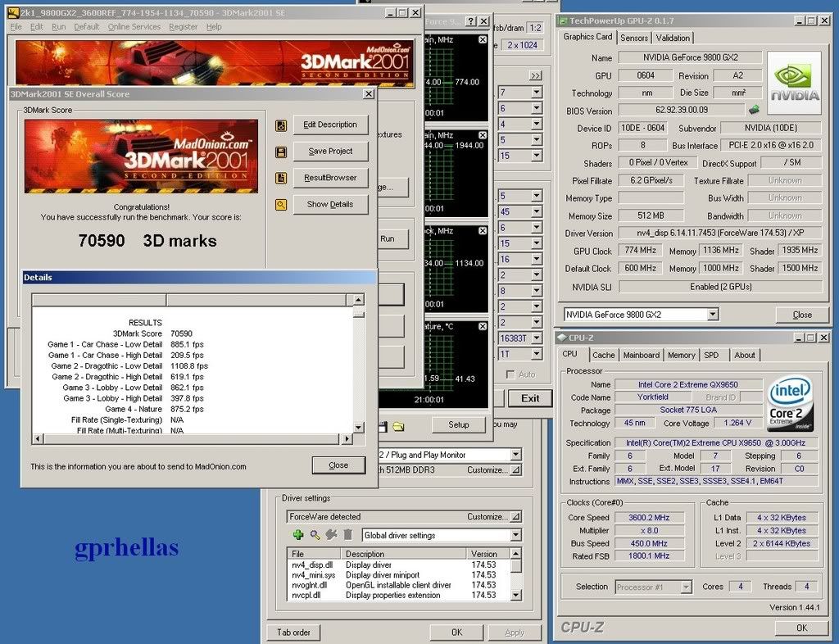Click the magnifier icon beside Show Details
Image resolution: width=839 pixels, height=644 pixels.
[x=281, y=204]
